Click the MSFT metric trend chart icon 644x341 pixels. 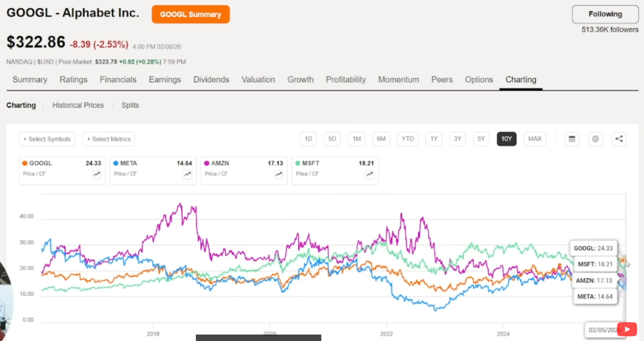tap(370, 174)
